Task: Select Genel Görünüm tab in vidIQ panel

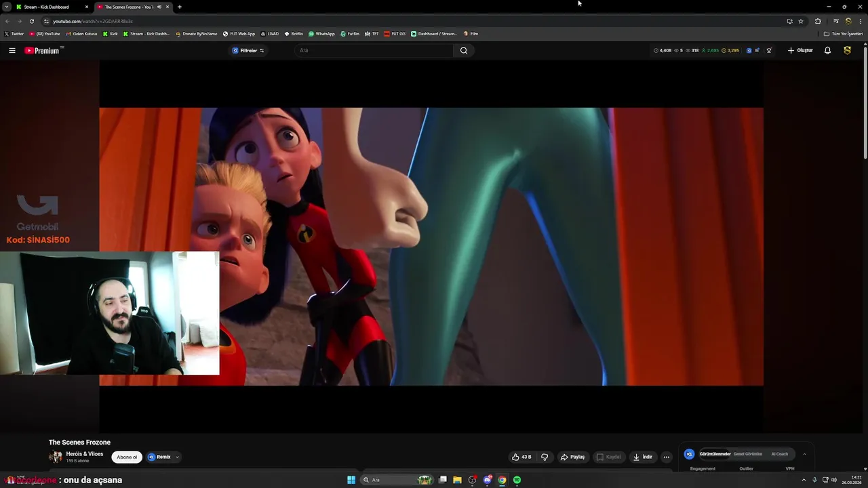Action: coord(748,454)
